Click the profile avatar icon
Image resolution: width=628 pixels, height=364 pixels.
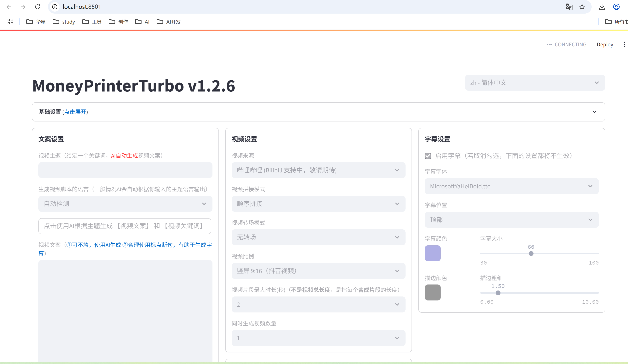pos(616,7)
